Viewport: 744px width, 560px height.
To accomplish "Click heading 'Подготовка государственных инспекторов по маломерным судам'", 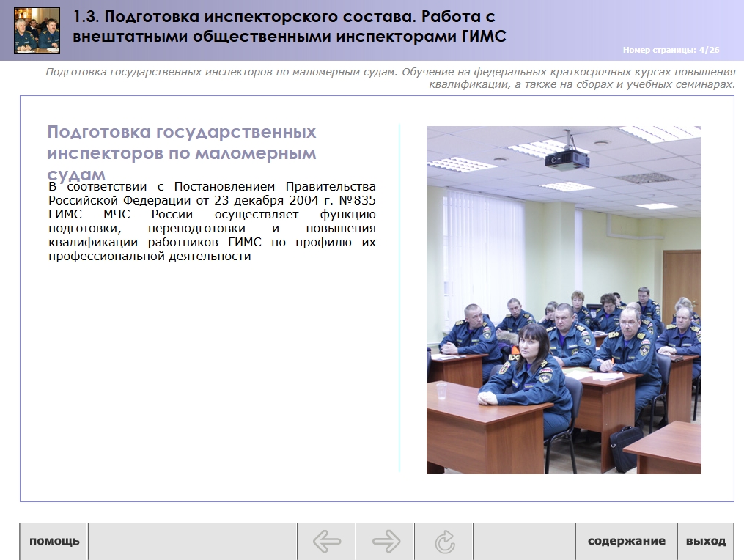I will (182, 152).
